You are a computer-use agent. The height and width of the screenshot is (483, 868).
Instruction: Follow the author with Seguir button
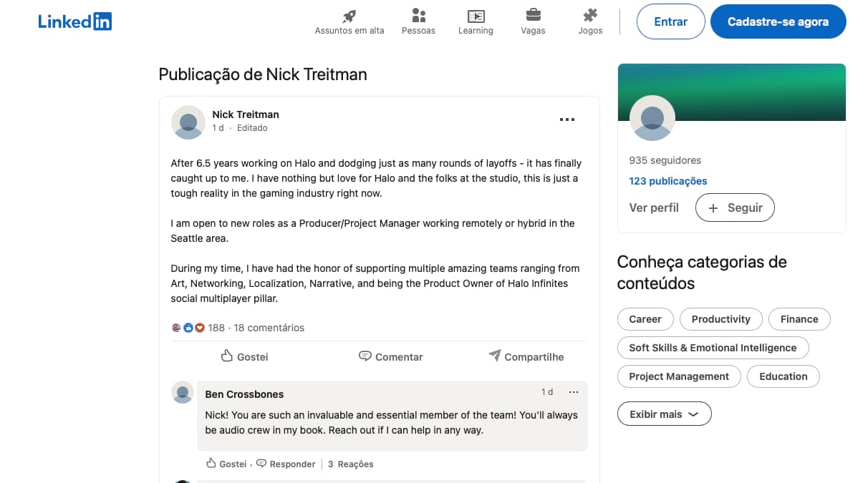click(x=735, y=208)
